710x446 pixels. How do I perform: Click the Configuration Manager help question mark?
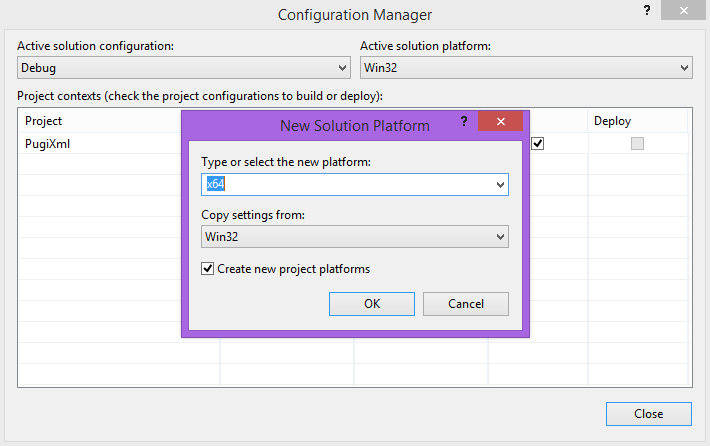(x=647, y=10)
